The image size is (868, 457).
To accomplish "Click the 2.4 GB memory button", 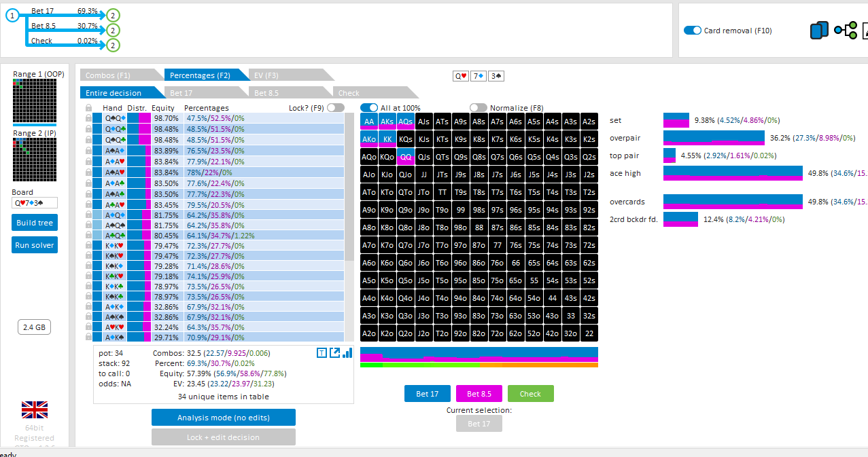I will pos(34,327).
